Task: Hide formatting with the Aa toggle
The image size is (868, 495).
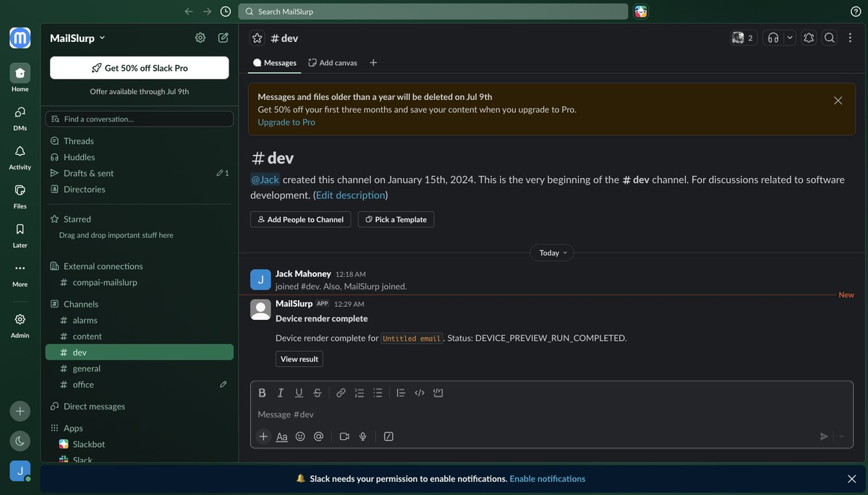Action: pyautogui.click(x=282, y=436)
